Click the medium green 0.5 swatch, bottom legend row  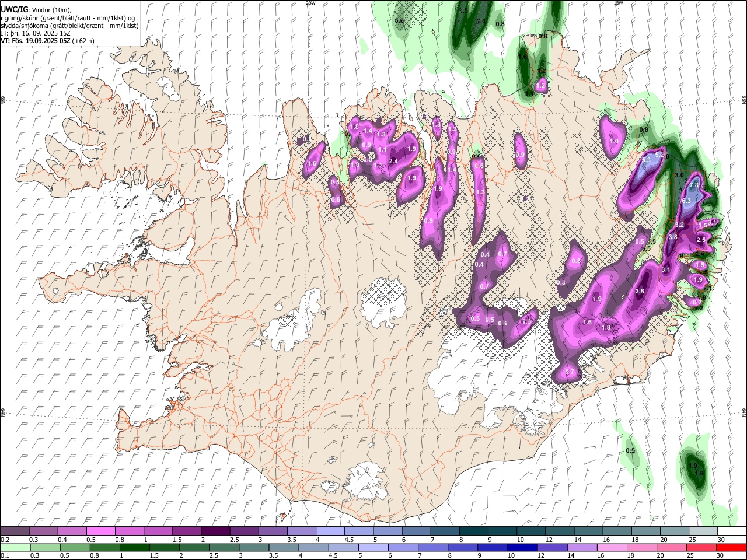point(75,547)
